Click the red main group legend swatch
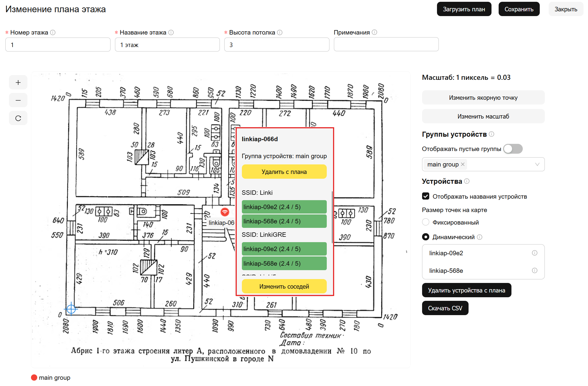 (x=34, y=378)
